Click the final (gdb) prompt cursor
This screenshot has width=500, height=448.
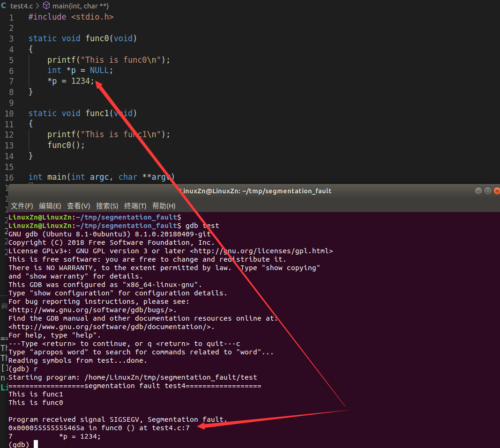click(36, 444)
